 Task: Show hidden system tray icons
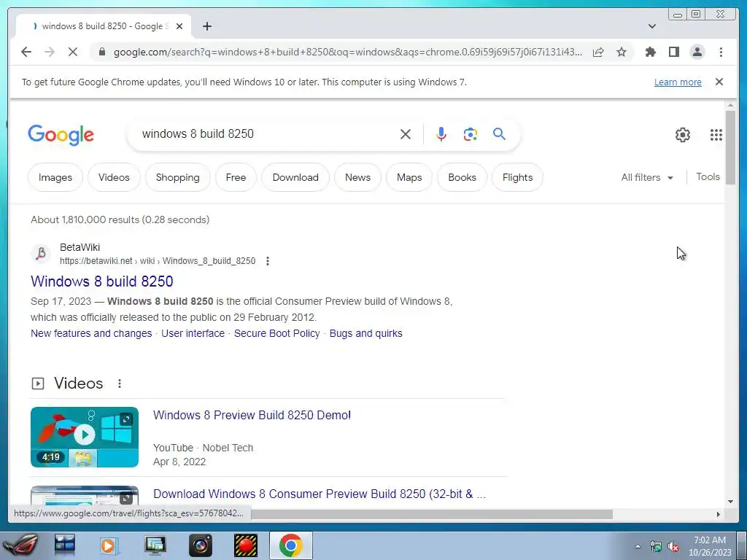638,546
